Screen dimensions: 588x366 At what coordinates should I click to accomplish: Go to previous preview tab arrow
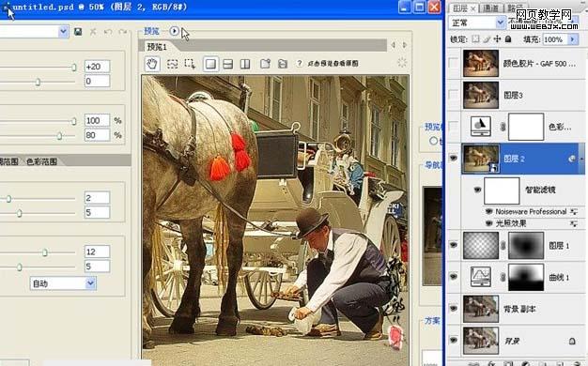point(393,45)
